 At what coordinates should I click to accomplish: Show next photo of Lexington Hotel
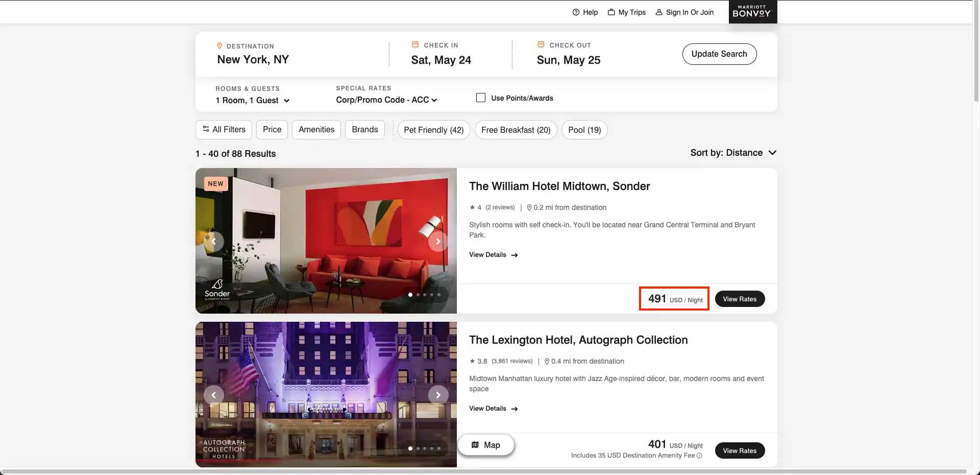coord(438,395)
